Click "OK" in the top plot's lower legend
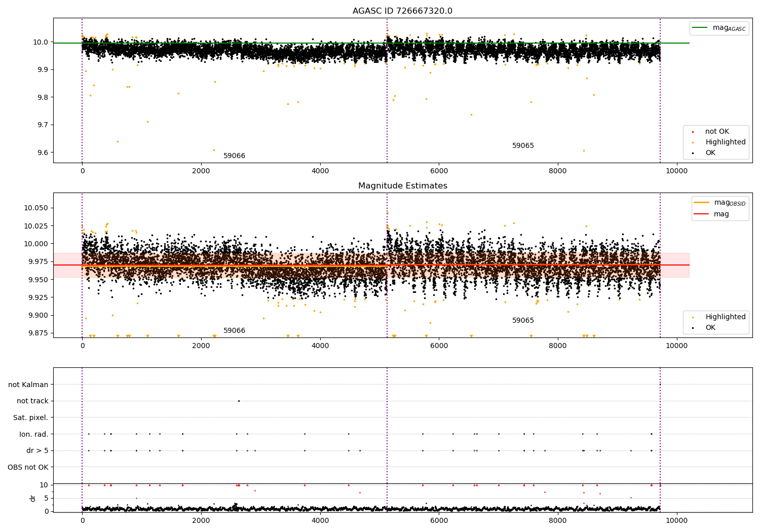Viewport: 760px width, 532px height. pos(710,153)
